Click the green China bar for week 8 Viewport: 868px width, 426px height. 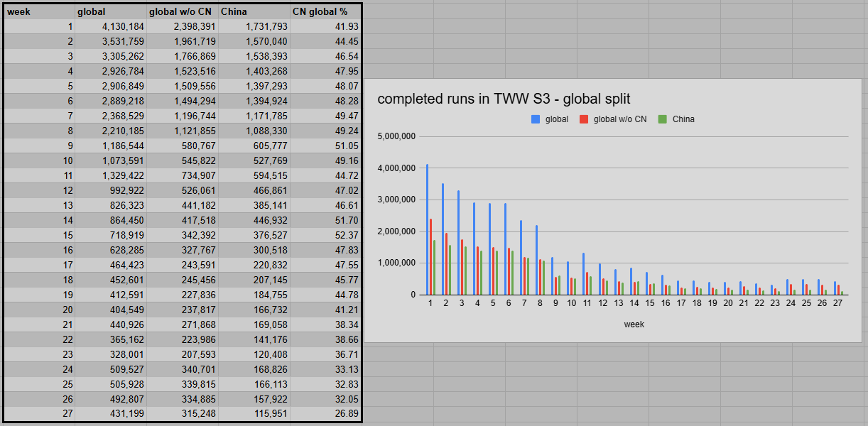click(x=543, y=277)
